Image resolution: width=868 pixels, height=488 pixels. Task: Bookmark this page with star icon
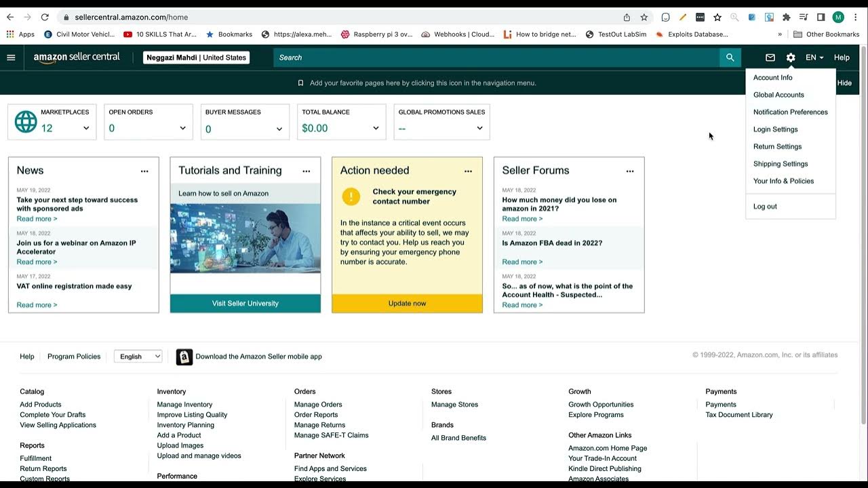tap(644, 17)
